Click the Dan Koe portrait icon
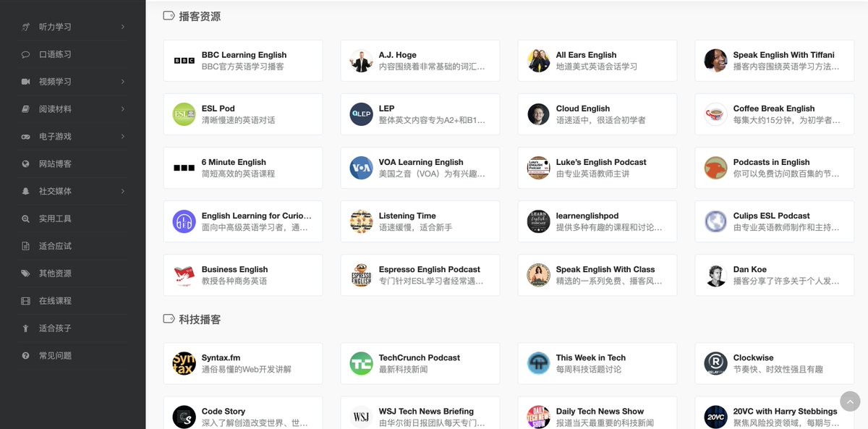This screenshot has width=868, height=429. click(x=715, y=275)
